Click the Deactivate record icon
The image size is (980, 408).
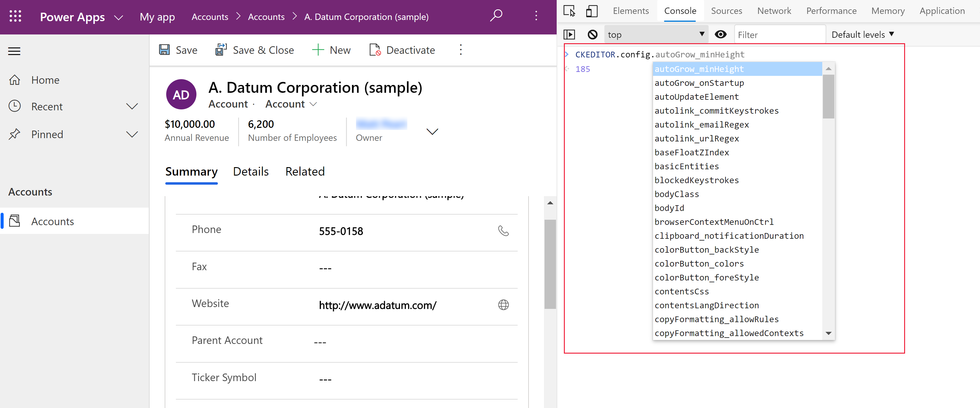point(376,50)
